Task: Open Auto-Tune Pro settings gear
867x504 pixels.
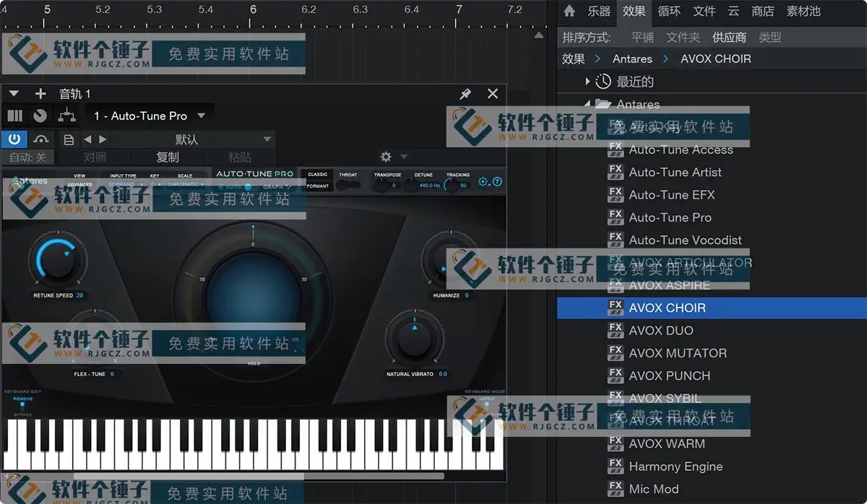Action: [x=483, y=182]
